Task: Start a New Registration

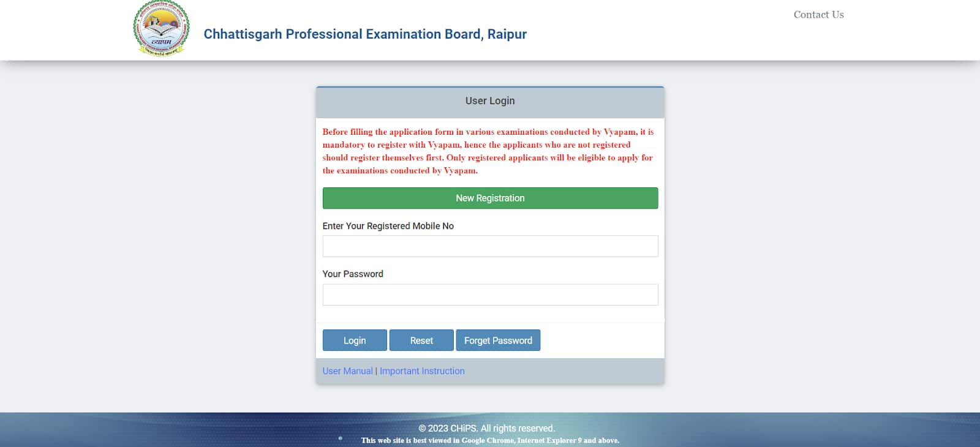Action: (x=490, y=198)
